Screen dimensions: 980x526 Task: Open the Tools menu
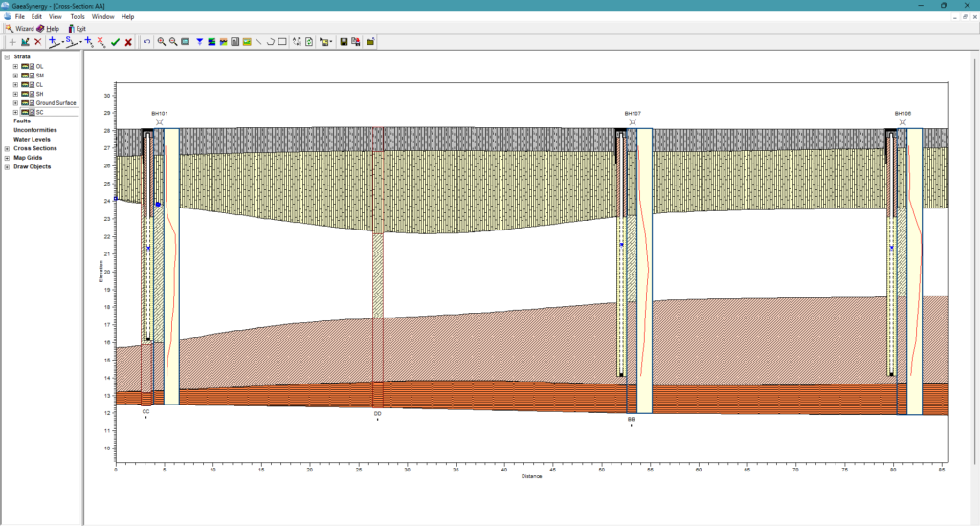click(78, 17)
